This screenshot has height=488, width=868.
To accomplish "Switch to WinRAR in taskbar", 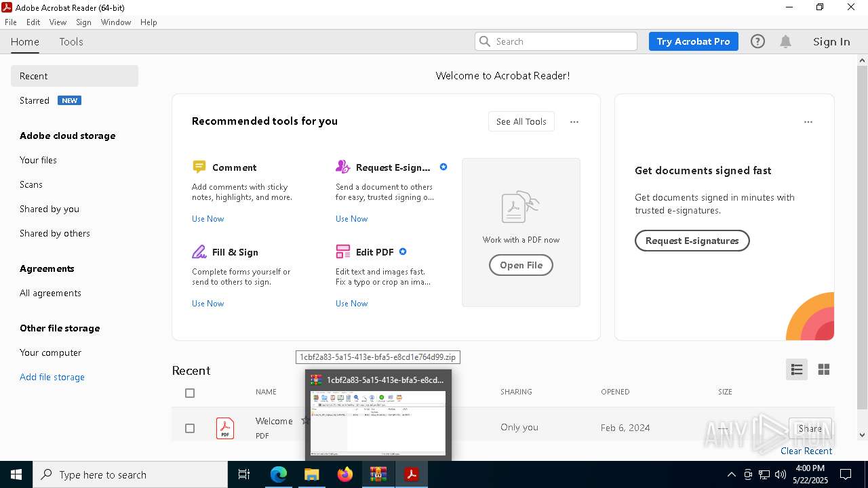I will coord(378,474).
